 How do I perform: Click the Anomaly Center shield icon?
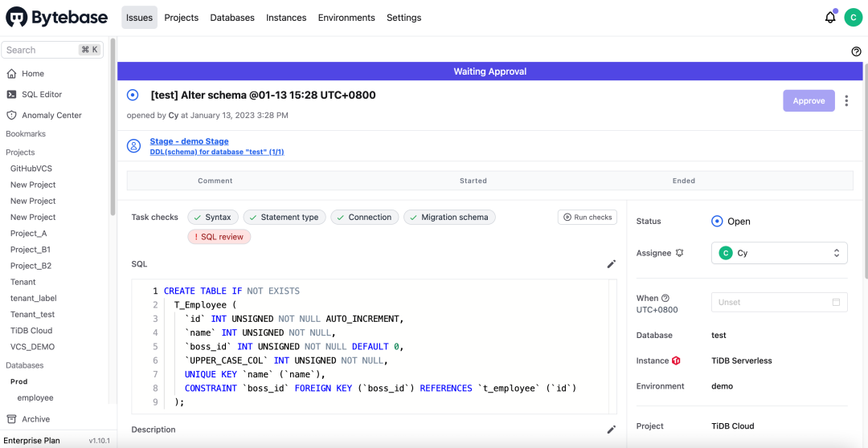pos(11,115)
